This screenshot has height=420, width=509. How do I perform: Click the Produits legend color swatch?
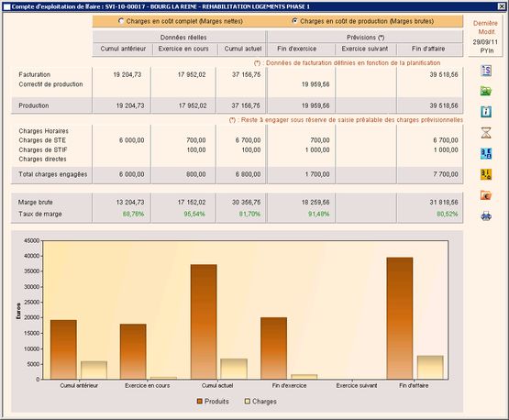click(x=200, y=402)
